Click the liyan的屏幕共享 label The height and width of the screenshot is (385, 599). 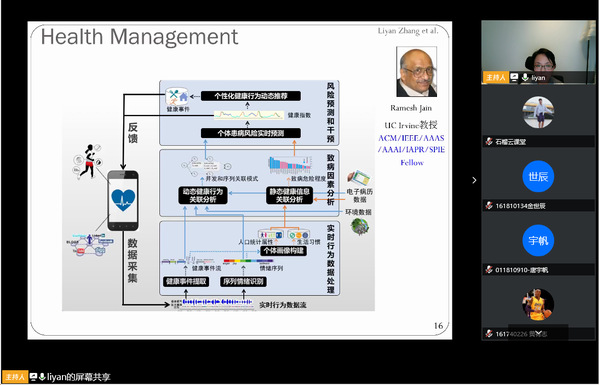(x=79, y=377)
